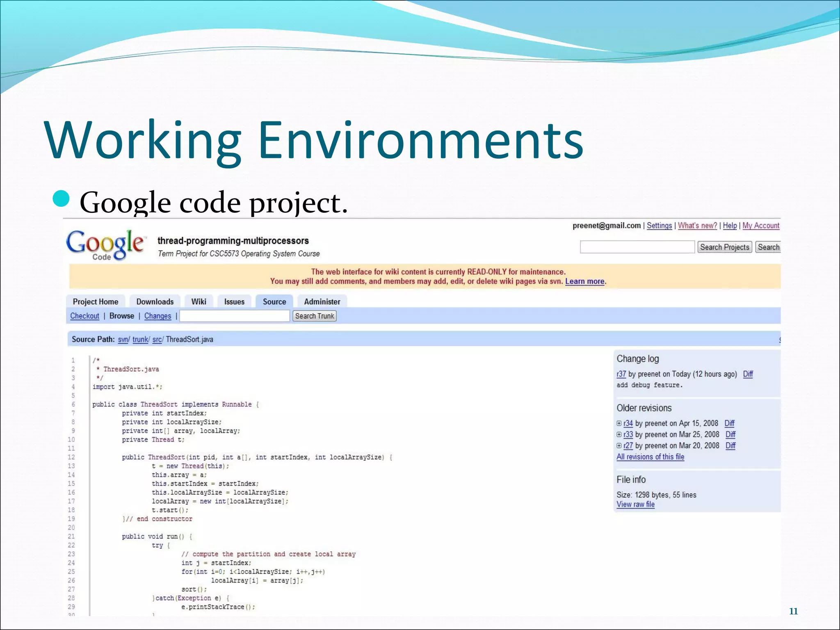Expand revision r34 details
The width and height of the screenshot is (840, 630).
pyautogui.click(x=619, y=423)
